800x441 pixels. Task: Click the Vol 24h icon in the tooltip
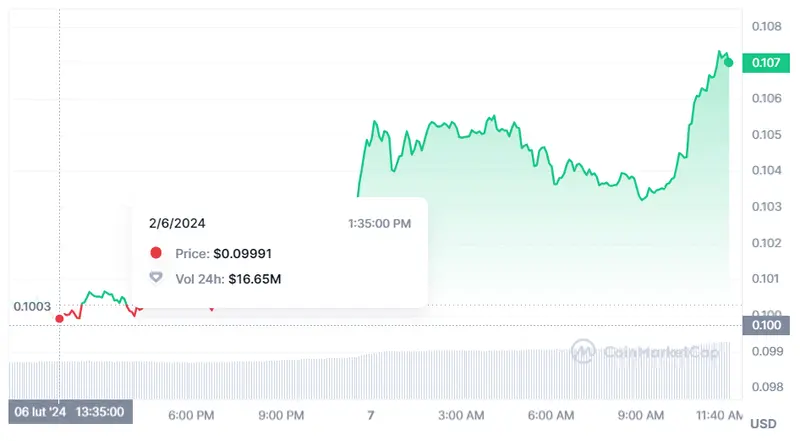pos(155,278)
